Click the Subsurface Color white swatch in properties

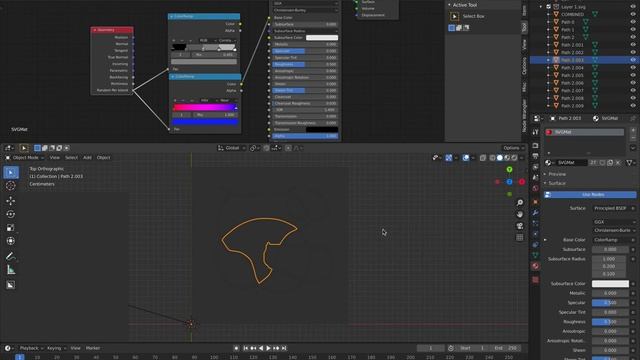coord(610,284)
